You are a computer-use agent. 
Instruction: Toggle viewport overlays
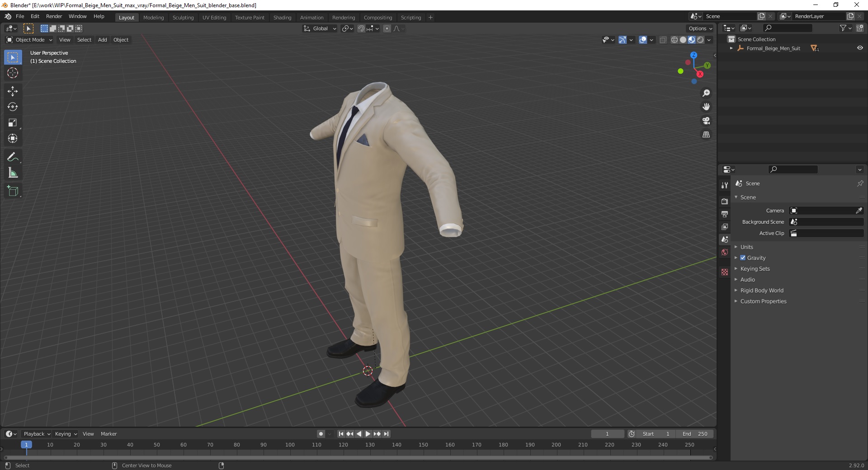click(x=643, y=40)
